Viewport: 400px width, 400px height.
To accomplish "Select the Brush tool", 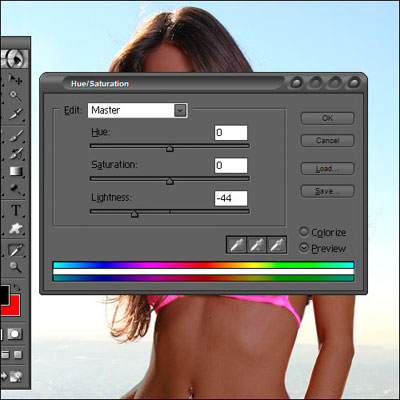I will coord(16,136).
